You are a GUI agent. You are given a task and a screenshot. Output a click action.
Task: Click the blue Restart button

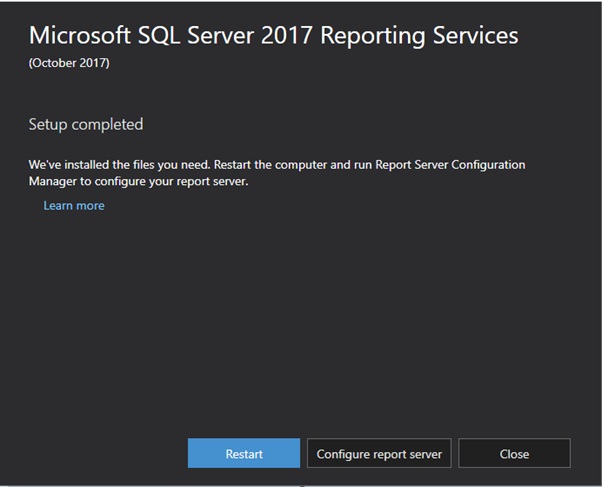click(244, 453)
